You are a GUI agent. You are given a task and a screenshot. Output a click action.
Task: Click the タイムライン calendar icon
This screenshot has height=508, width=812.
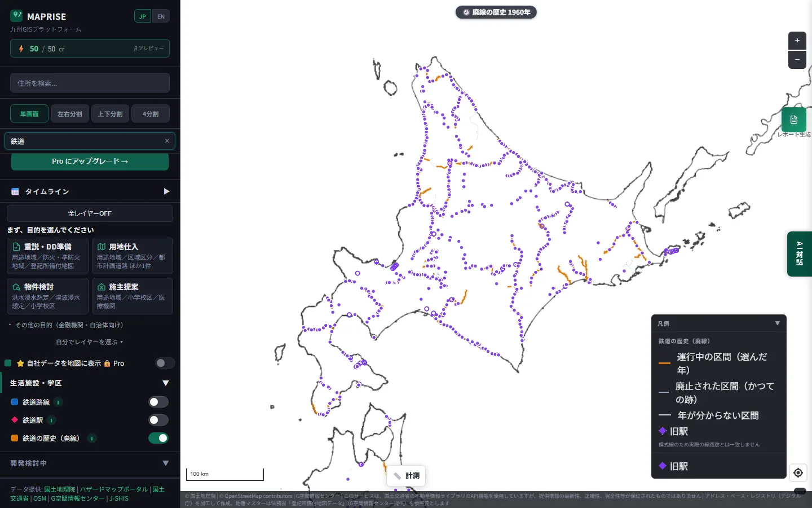(x=15, y=191)
